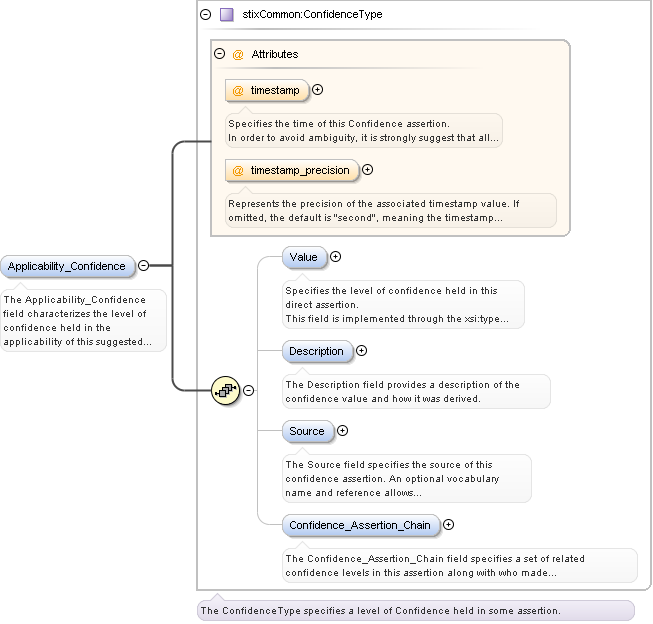Select the Applicability_Confidence element

tap(67, 266)
